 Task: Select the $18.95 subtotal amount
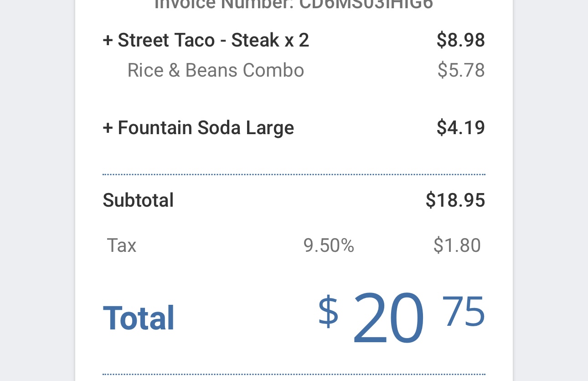(455, 200)
